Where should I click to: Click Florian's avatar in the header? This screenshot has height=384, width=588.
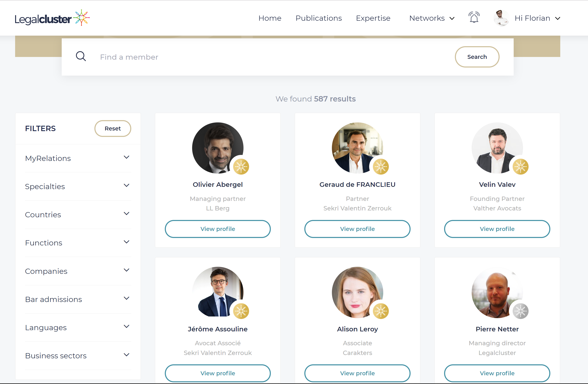501,18
